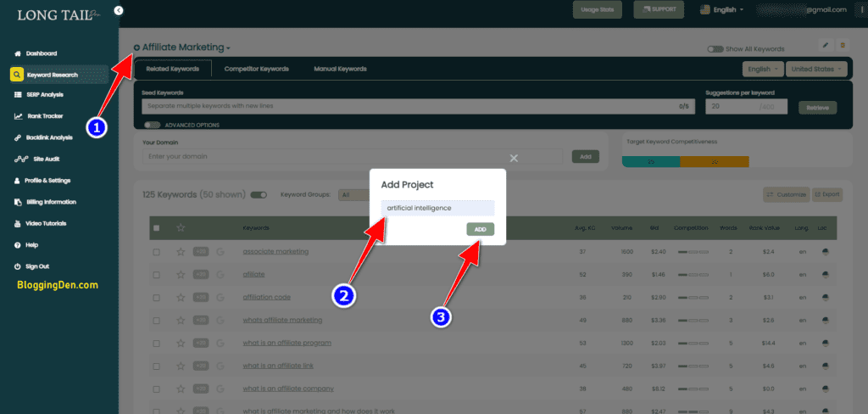Open the associate marketing keyword link

[275, 252]
